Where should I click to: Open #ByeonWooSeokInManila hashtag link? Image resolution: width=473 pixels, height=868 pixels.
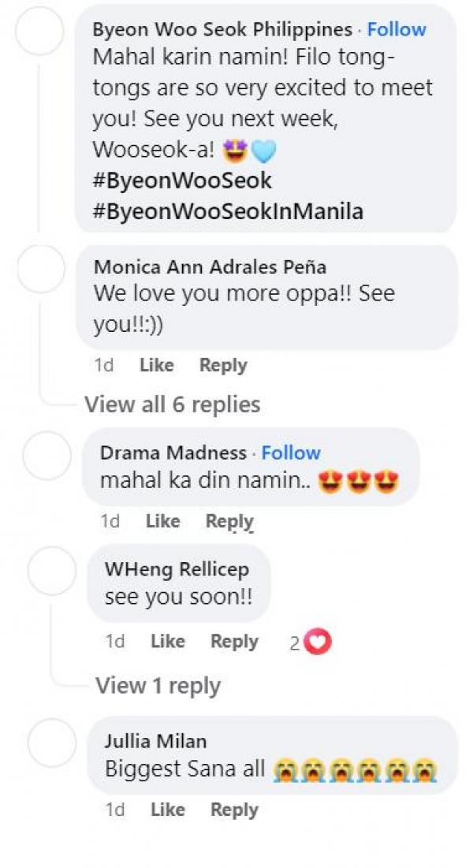point(228,211)
